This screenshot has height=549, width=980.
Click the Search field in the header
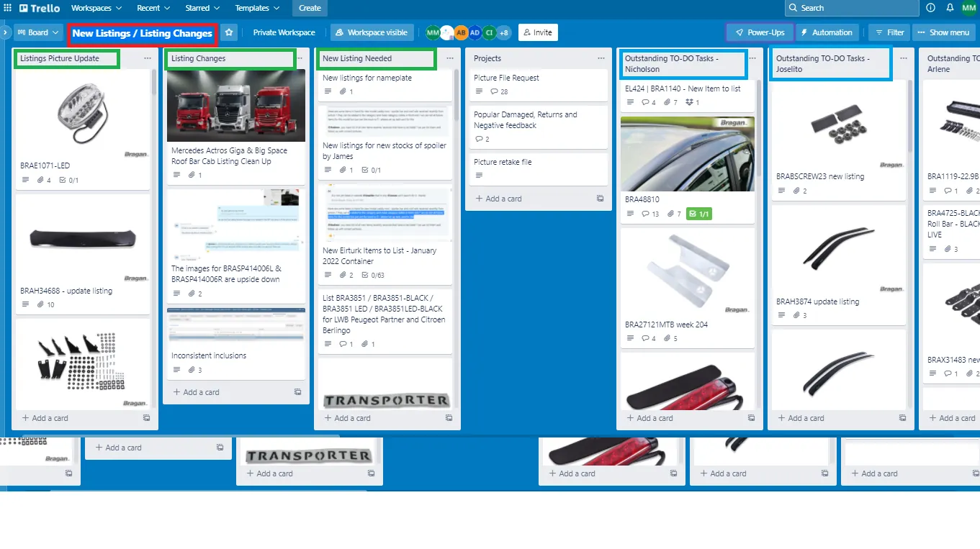tap(852, 8)
